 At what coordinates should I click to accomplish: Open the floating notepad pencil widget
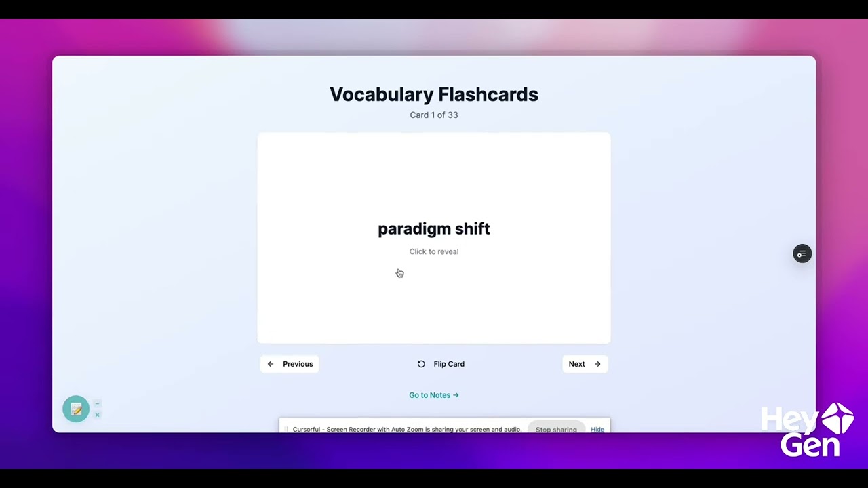pyautogui.click(x=76, y=409)
